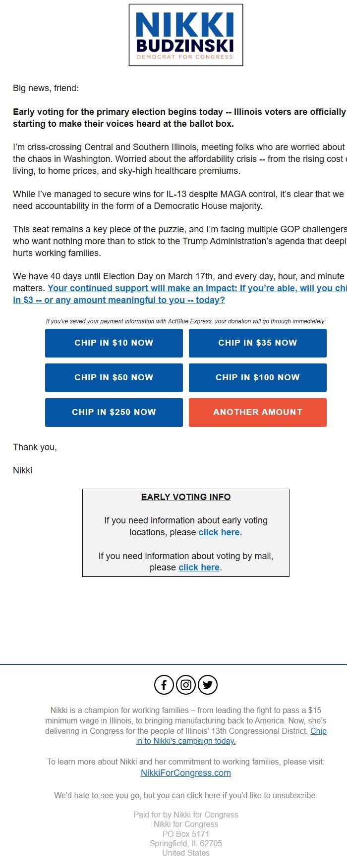The height and width of the screenshot is (868, 347).
Task: Click the Nikki Budzinski campaign logo
Action: coord(185,35)
